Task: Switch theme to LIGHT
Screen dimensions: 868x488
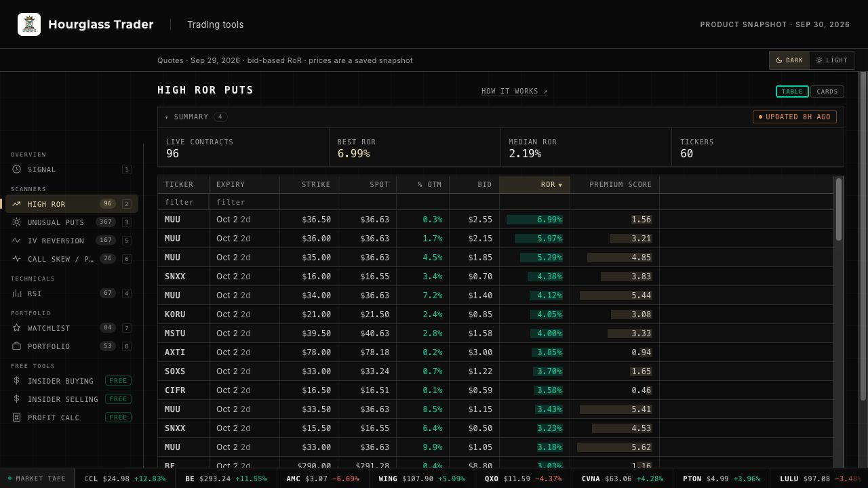Action: pyautogui.click(x=831, y=60)
